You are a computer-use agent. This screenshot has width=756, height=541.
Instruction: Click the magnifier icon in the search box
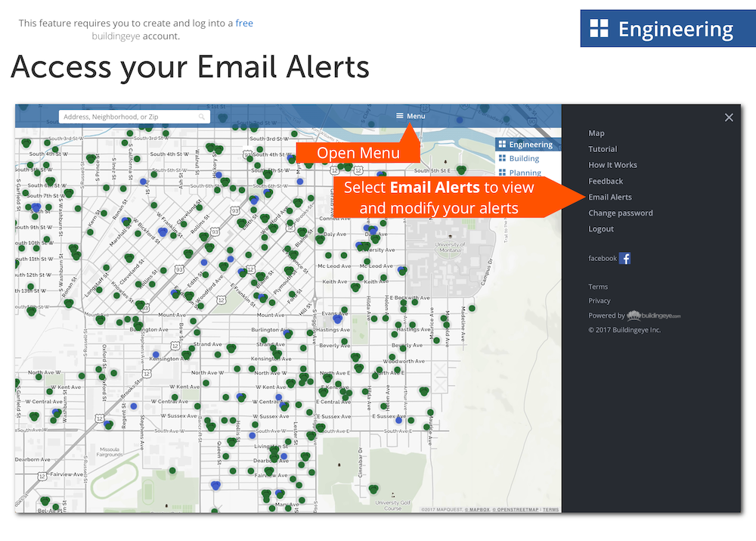click(x=202, y=117)
